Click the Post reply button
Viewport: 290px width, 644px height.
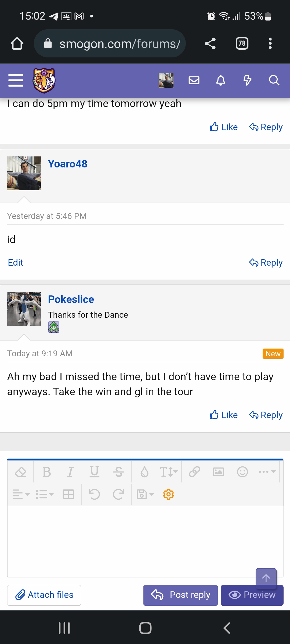[x=180, y=595]
